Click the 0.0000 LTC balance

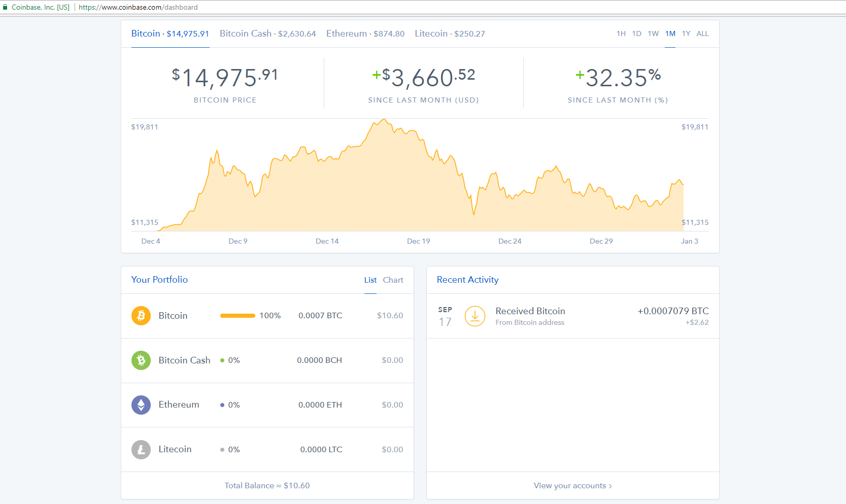(321, 450)
